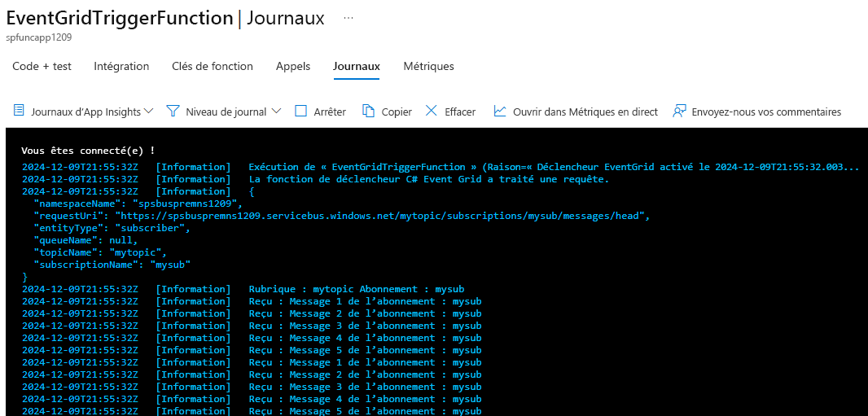
Task: Click the 'a traité une requête' log line
Action: [316, 178]
